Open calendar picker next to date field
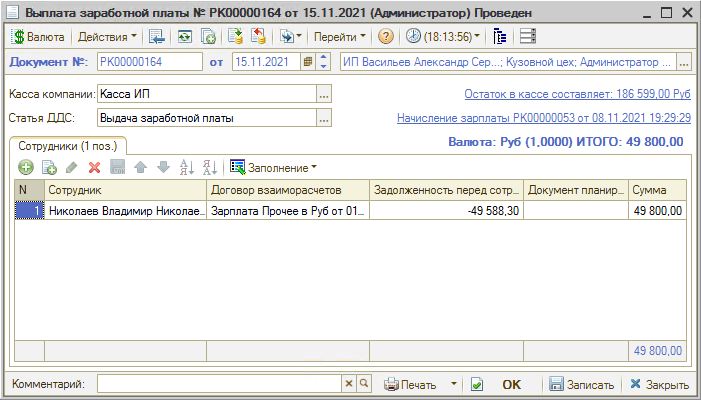This screenshot has height=400, width=701. click(308, 62)
